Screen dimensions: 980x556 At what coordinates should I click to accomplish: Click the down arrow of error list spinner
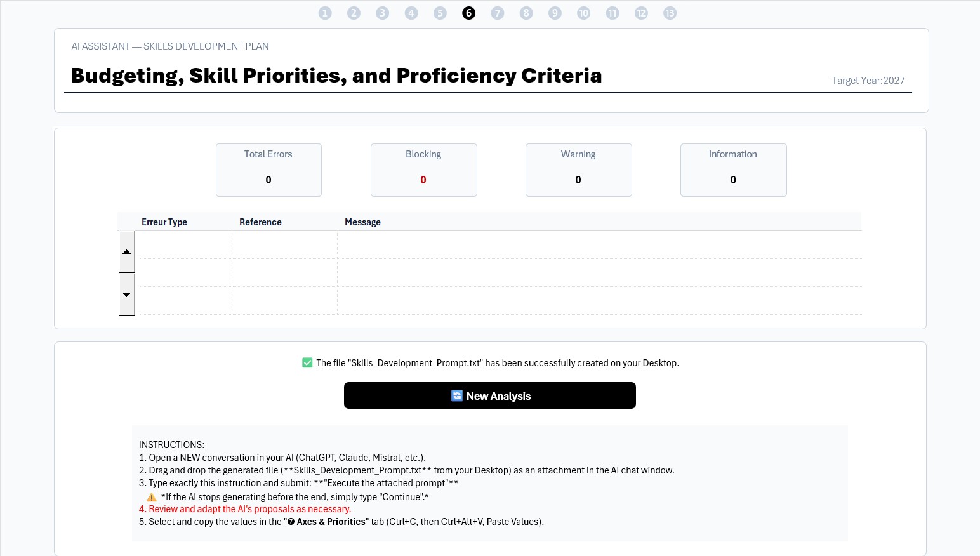127,295
